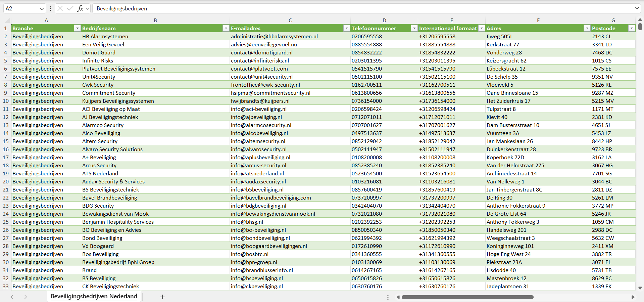Click the scroll down arrow at bottom right

[640, 288]
